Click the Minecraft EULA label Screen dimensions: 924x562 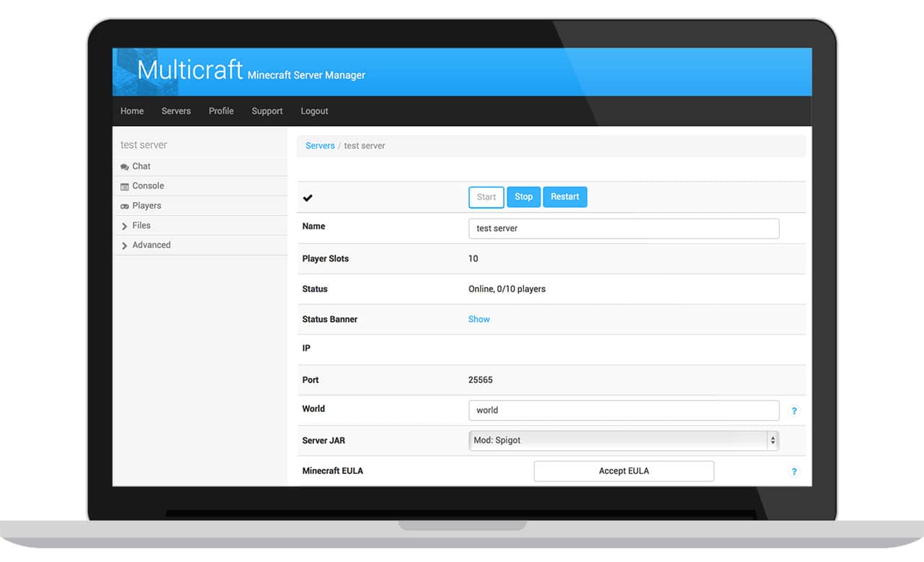(x=333, y=470)
